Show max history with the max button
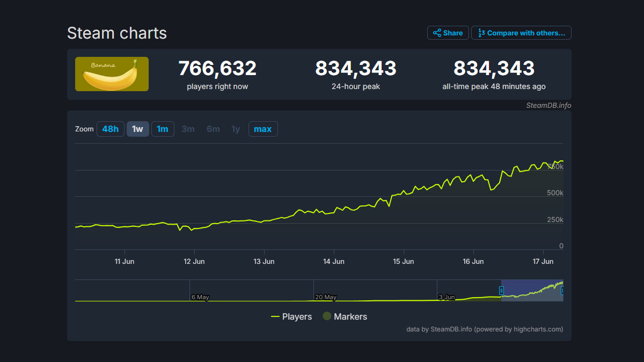This screenshot has height=362, width=644. pos(262,129)
